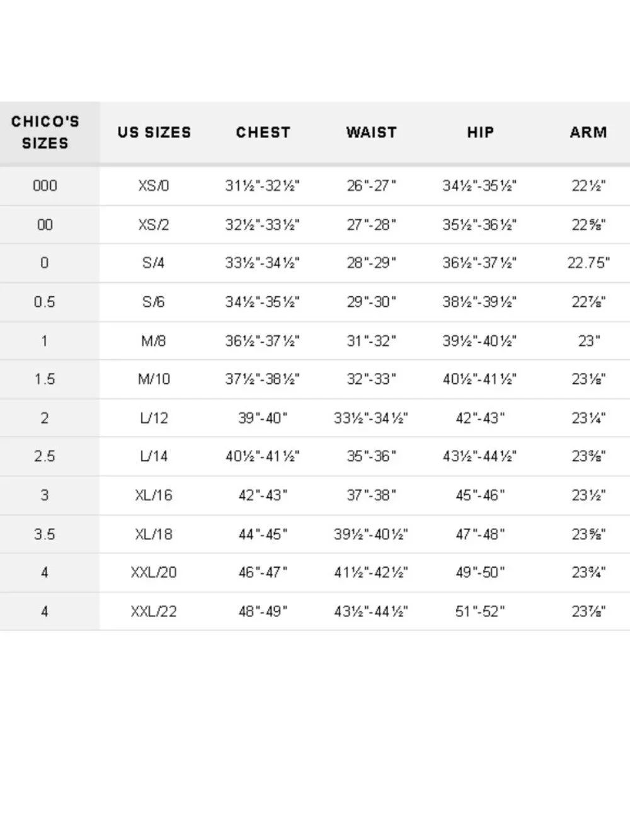The image size is (630, 840).
Task: Select arm measurement 22.75"
Action: click(588, 263)
